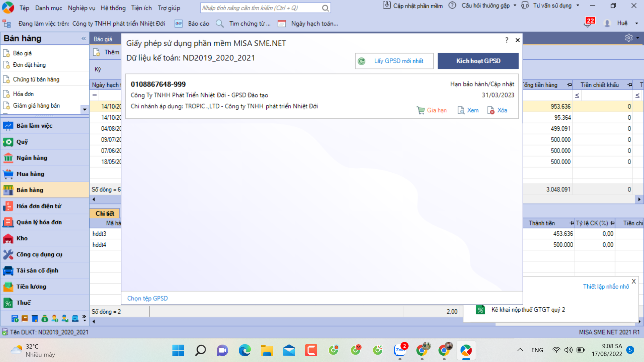Viewport: 644px width, 362px height.
Task: Select Đơn đặt hàng in sidebar
Action: point(29,65)
